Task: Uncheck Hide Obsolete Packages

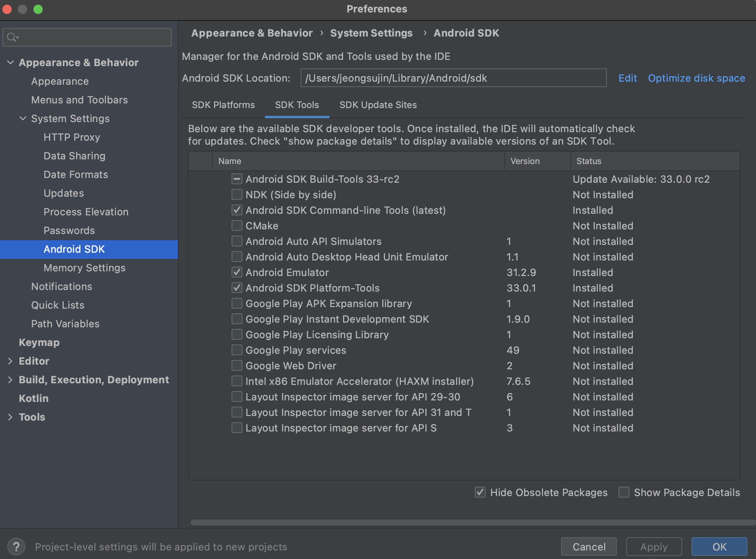Action: (480, 492)
